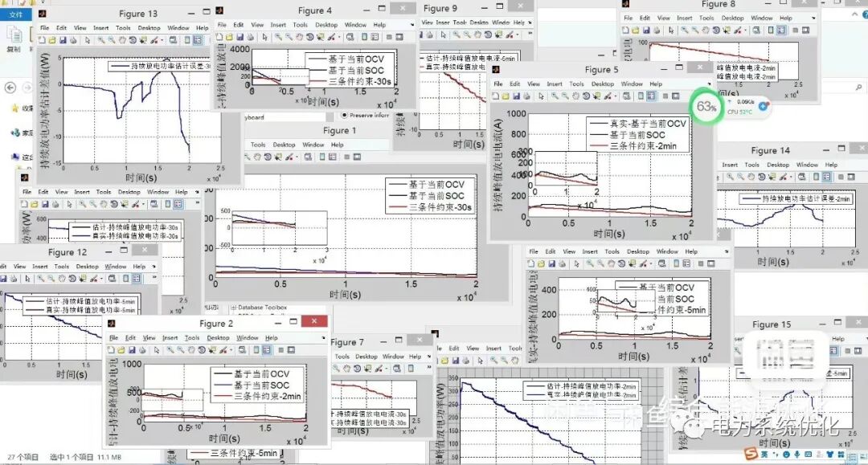The width and height of the screenshot is (868, 465).
Task: Save Figure 13 with the floppy disk icon
Action: pos(63,40)
